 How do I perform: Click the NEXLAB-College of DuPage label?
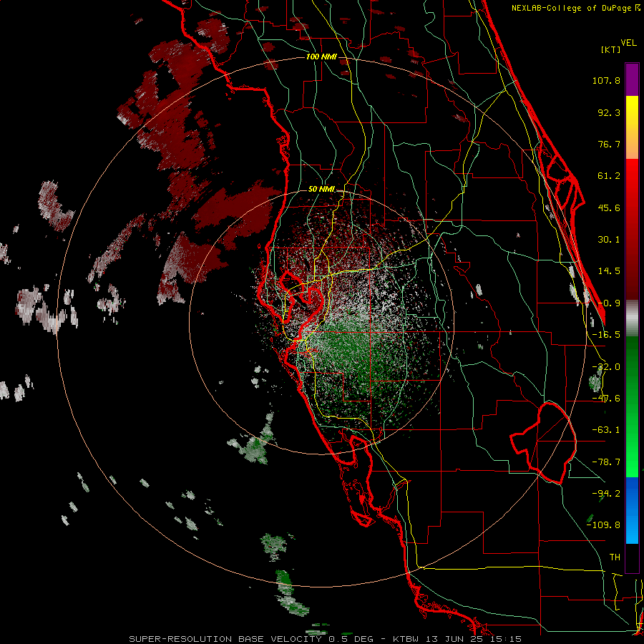coord(576,8)
